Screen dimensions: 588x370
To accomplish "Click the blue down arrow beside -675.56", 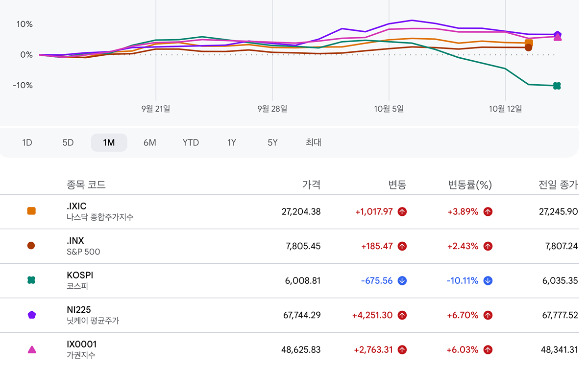I will tap(402, 281).
